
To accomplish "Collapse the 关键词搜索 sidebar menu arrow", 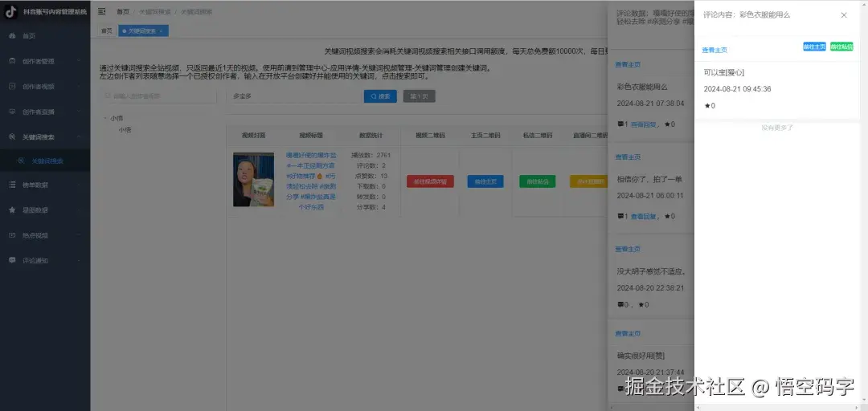I will 79,136.
